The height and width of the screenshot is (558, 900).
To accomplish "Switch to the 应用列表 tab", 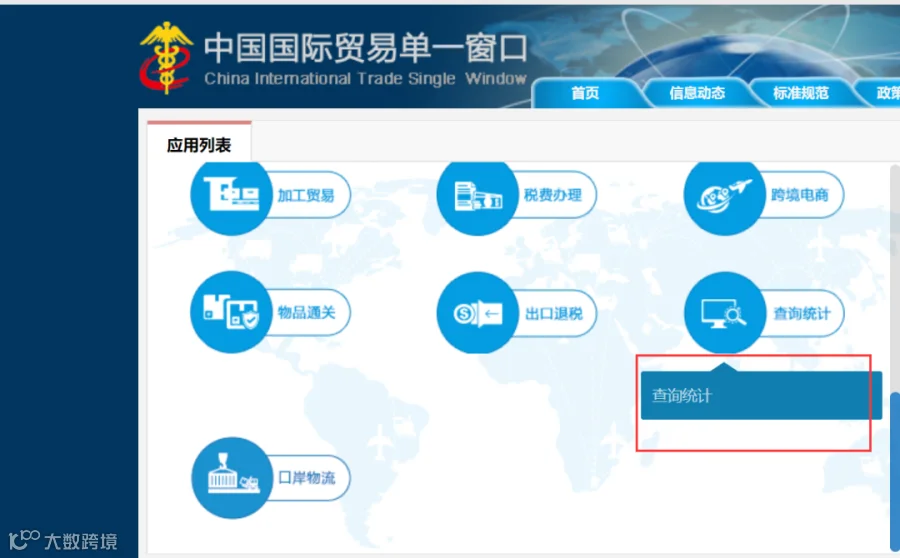I will (199, 145).
